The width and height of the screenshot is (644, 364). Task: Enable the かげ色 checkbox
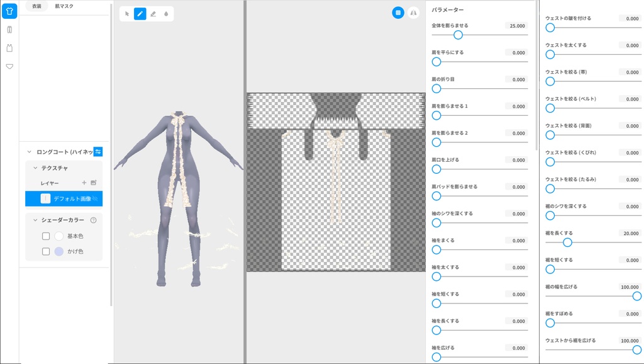46,251
